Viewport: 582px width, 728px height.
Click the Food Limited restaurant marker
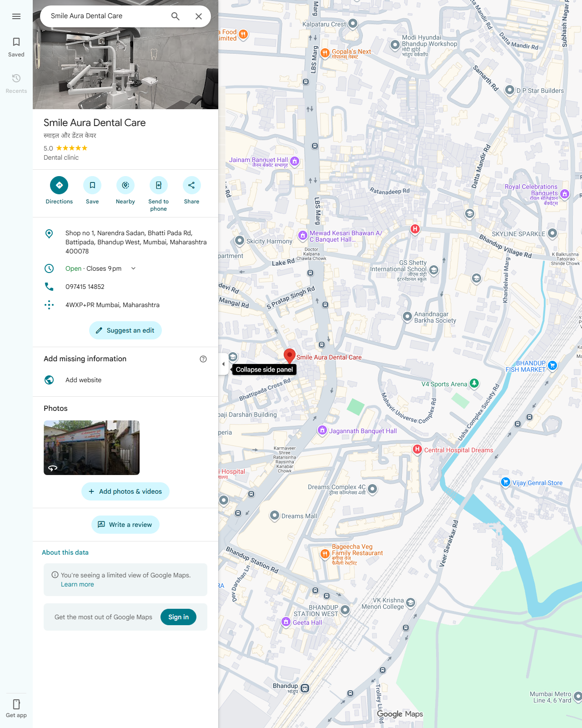(x=243, y=34)
